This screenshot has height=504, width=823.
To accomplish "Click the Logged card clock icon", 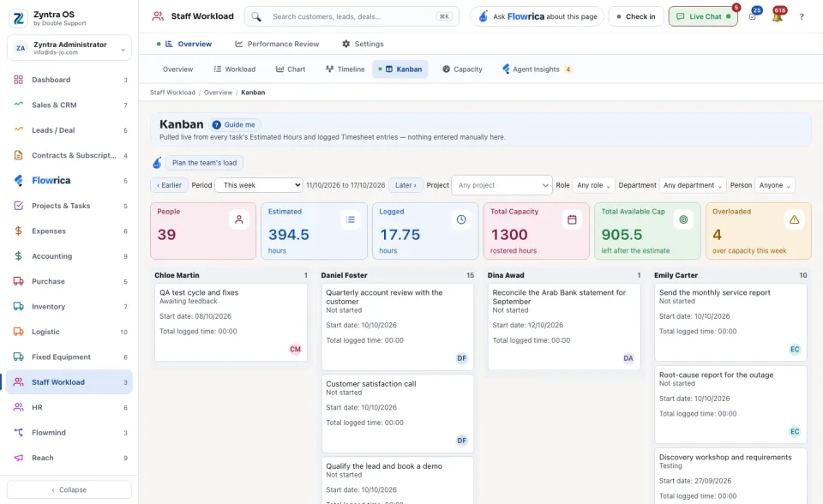I will click(461, 219).
